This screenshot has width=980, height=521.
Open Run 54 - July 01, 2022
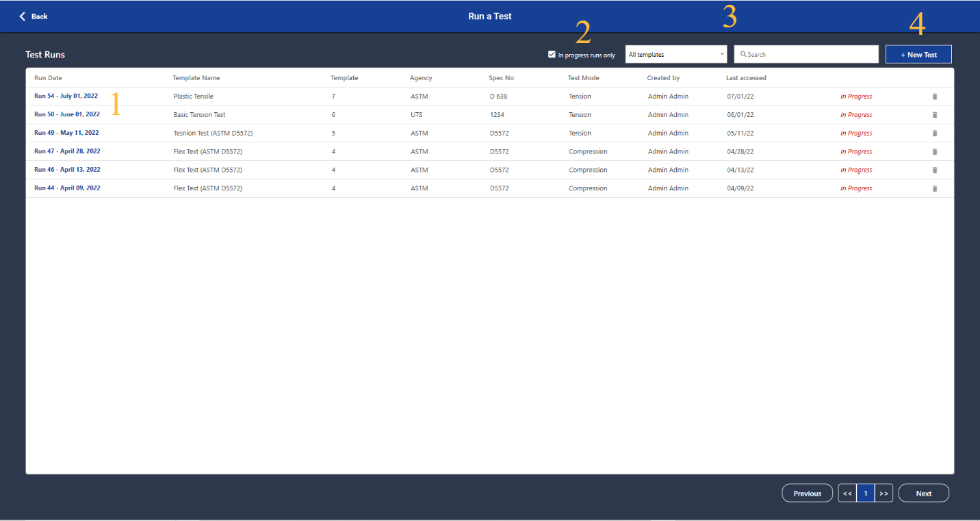tap(66, 96)
